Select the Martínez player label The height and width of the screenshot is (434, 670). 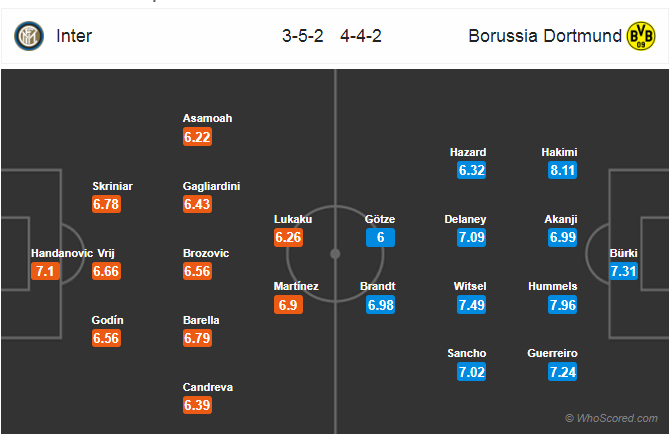click(296, 286)
